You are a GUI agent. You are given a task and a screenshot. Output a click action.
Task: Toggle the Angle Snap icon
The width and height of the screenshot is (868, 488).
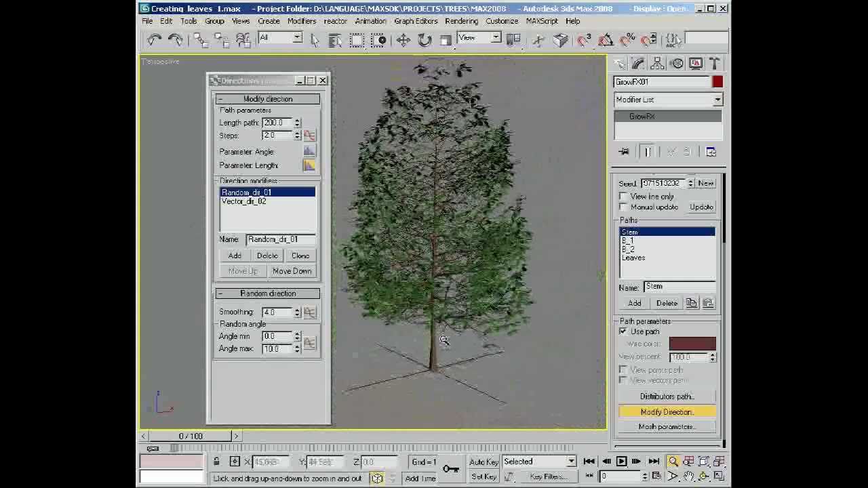pos(606,40)
